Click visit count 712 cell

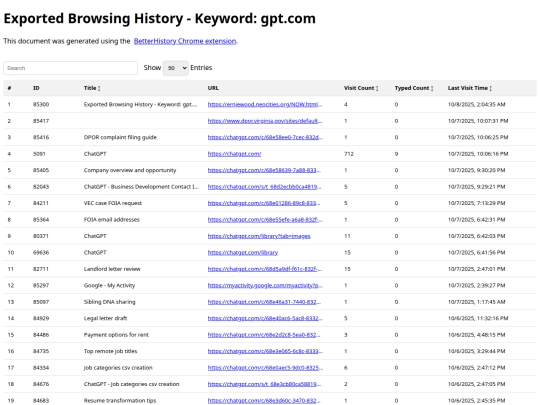point(349,154)
